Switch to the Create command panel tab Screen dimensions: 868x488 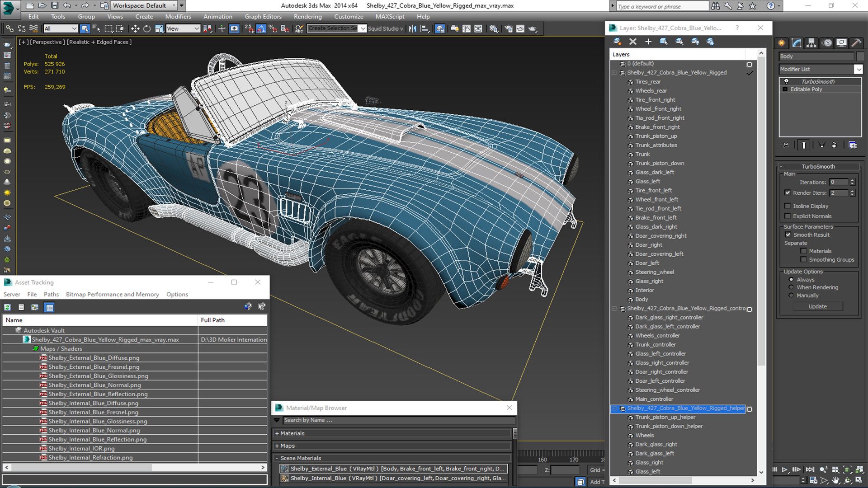pyautogui.click(x=782, y=43)
